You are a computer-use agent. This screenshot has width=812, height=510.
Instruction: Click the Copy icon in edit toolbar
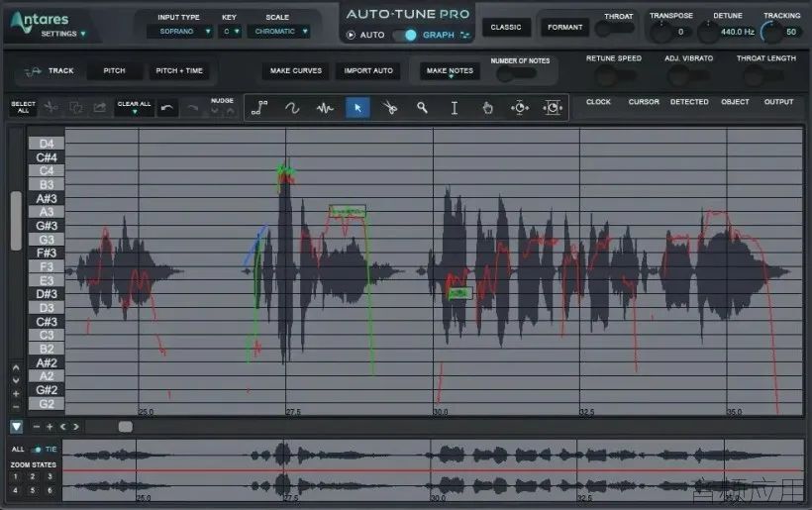coord(75,107)
